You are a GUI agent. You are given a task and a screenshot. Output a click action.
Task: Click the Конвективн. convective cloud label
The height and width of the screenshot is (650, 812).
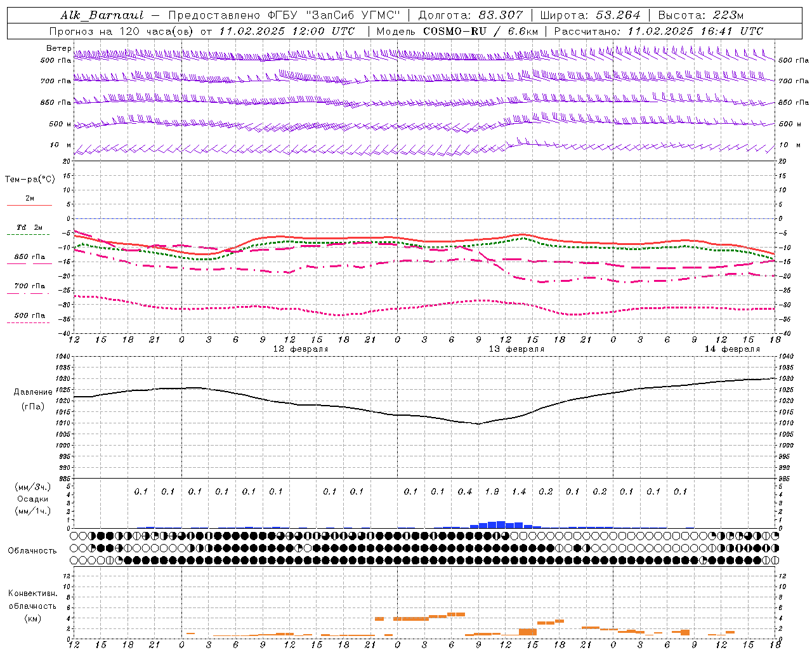point(32,594)
